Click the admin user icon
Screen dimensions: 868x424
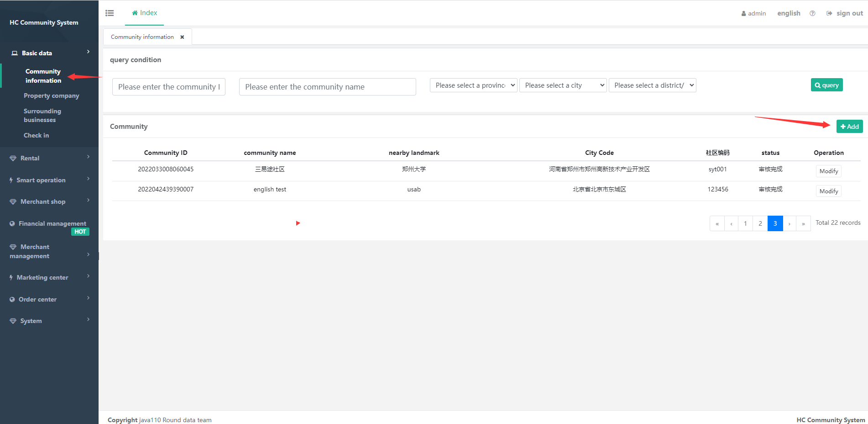(x=743, y=14)
